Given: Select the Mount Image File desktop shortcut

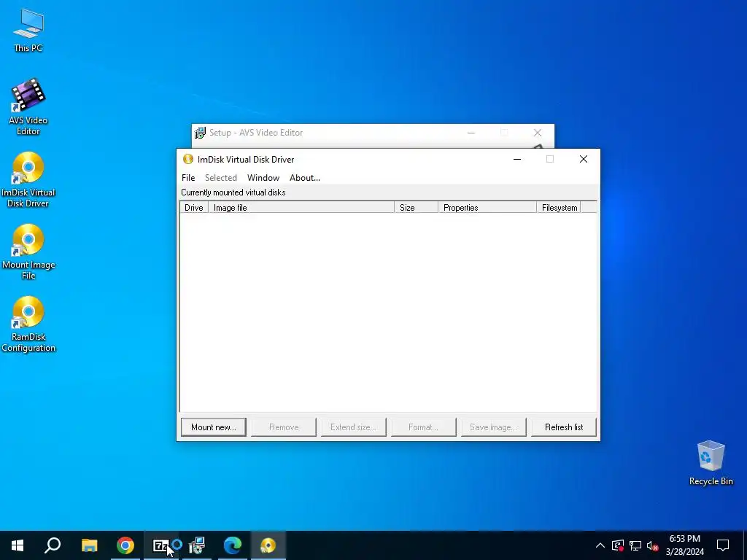Looking at the screenshot, I should (28, 252).
